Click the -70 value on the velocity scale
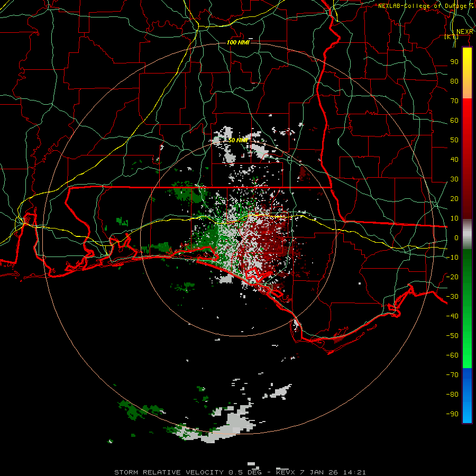 point(452,375)
